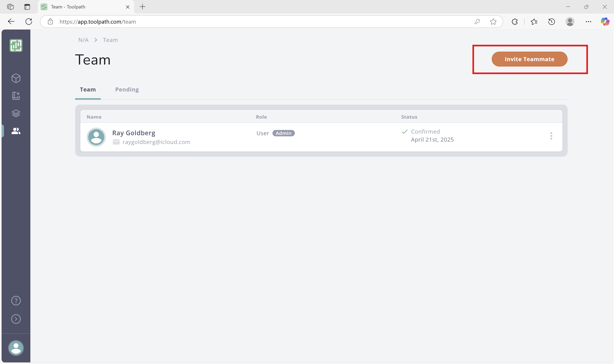Open the document export icon in sidebar
614x364 pixels.
coord(16,96)
